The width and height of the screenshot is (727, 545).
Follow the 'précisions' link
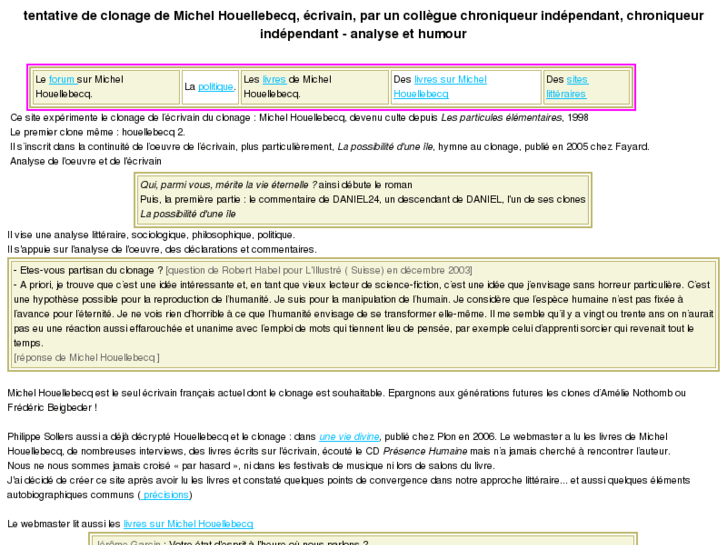165,495
